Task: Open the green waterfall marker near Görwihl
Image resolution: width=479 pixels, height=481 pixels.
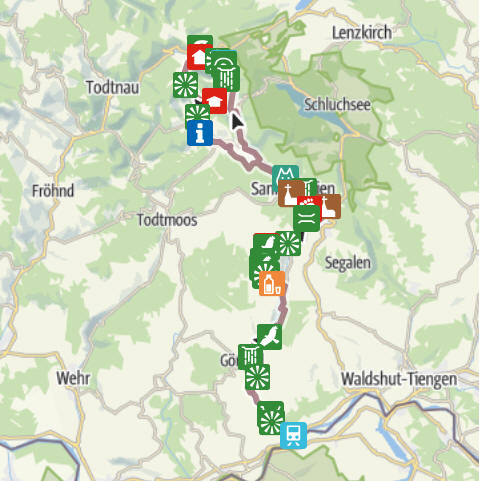Action: 249,356
